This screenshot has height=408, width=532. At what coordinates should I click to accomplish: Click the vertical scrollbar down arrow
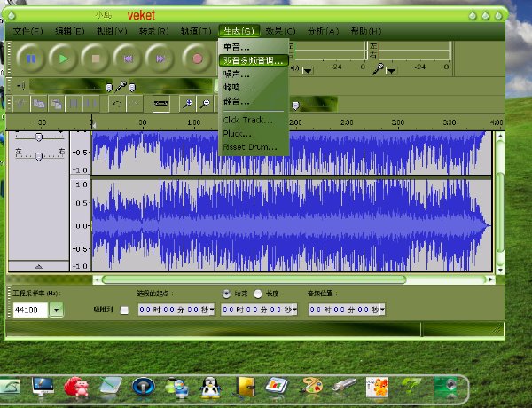[500, 271]
